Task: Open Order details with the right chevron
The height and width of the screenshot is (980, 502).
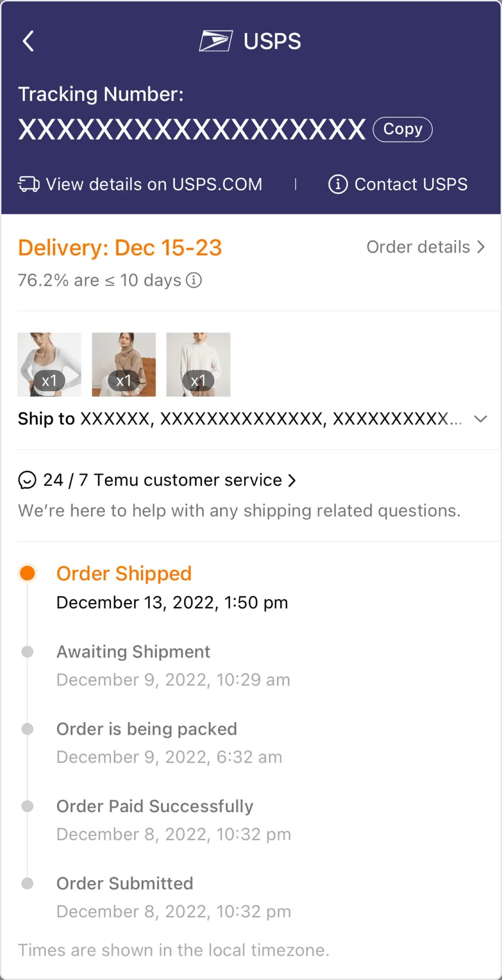Action: (x=482, y=247)
